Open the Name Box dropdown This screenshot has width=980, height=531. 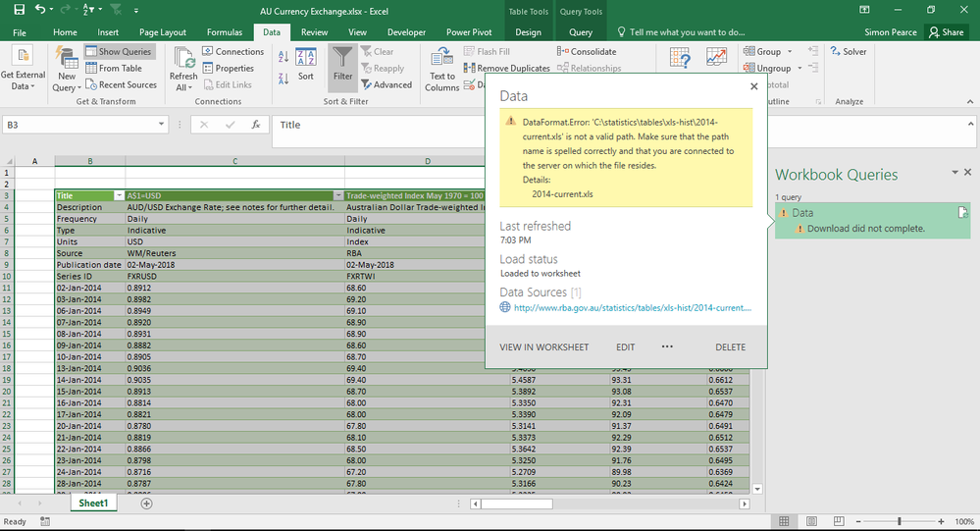tap(161, 125)
